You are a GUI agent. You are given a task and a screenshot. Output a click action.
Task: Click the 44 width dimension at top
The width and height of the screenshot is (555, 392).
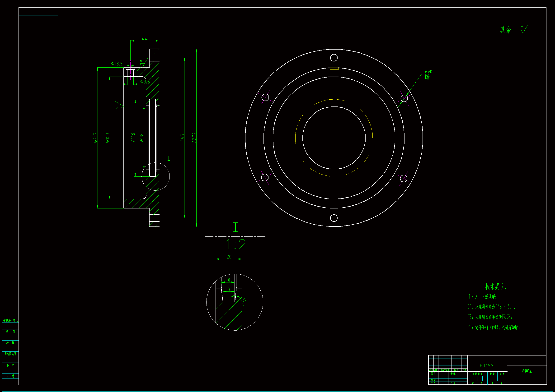coord(145,39)
